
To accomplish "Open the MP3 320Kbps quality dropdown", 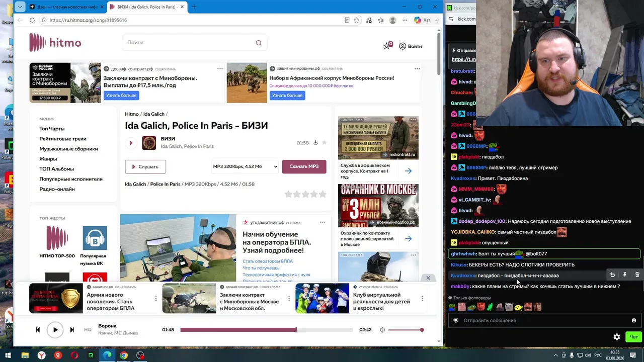I will (245, 166).
